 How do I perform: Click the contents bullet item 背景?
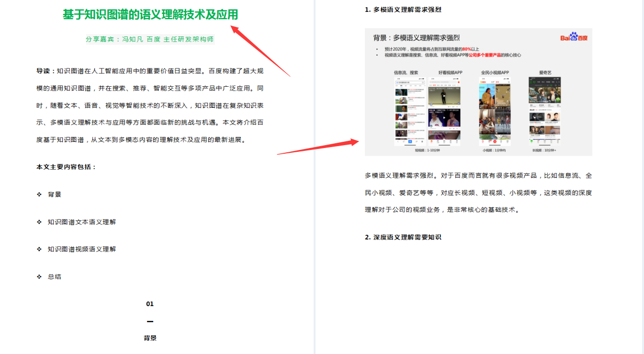[x=55, y=194]
